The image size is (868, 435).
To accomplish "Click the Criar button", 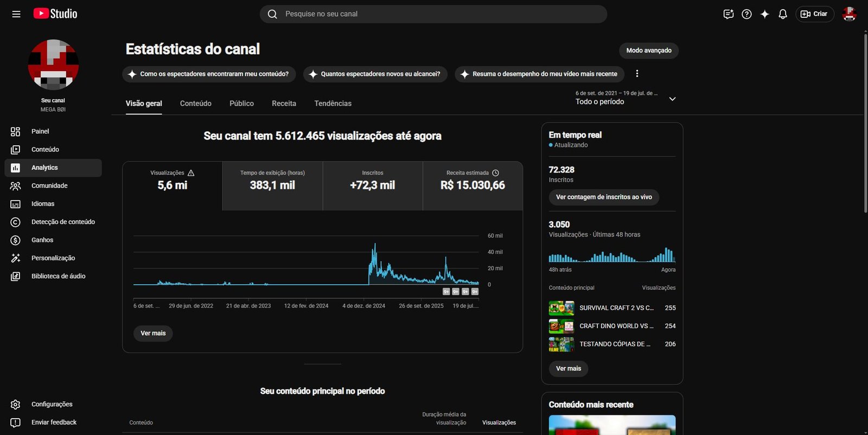I will click(814, 14).
